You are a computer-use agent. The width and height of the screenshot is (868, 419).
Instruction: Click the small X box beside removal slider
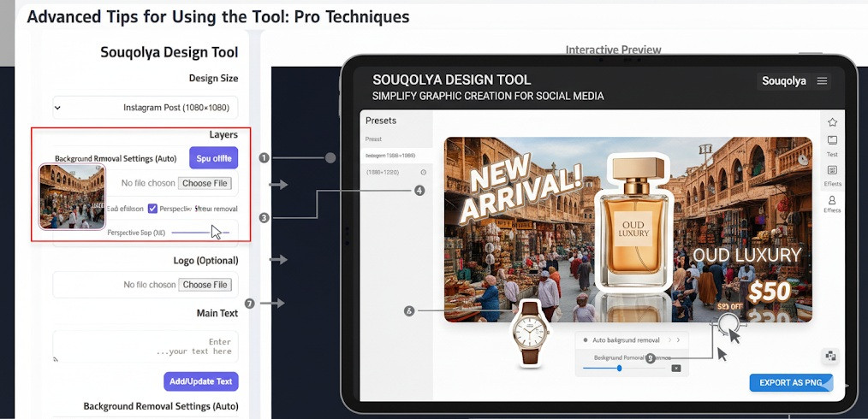pos(676,369)
